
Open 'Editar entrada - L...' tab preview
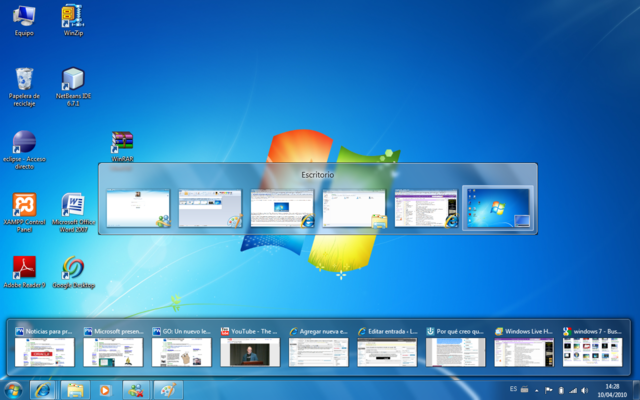coord(387,347)
